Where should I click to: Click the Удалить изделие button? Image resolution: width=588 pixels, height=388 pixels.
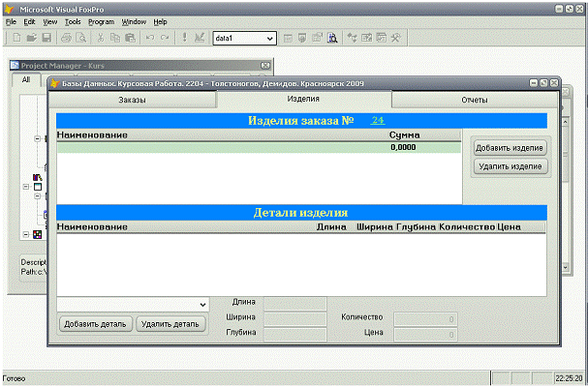pos(511,166)
